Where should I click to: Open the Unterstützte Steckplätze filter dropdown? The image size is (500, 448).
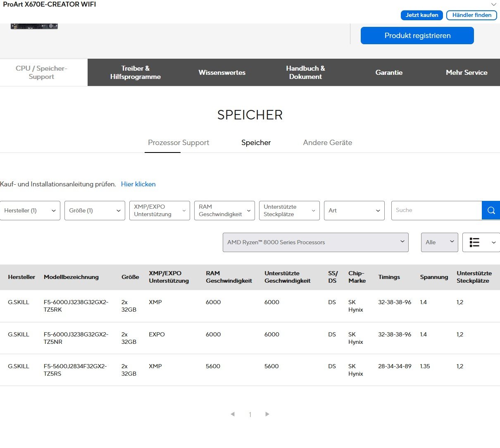pyautogui.click(x=289, y=210)
